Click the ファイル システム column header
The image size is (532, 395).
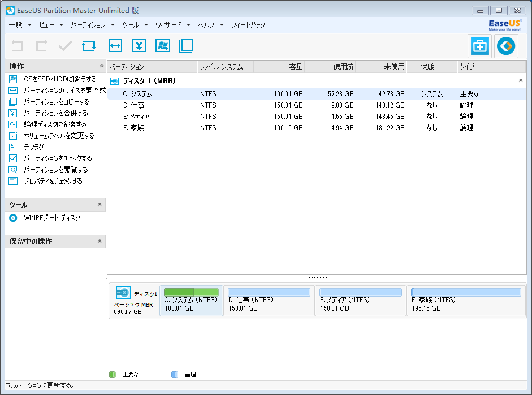tap(225, 67)
